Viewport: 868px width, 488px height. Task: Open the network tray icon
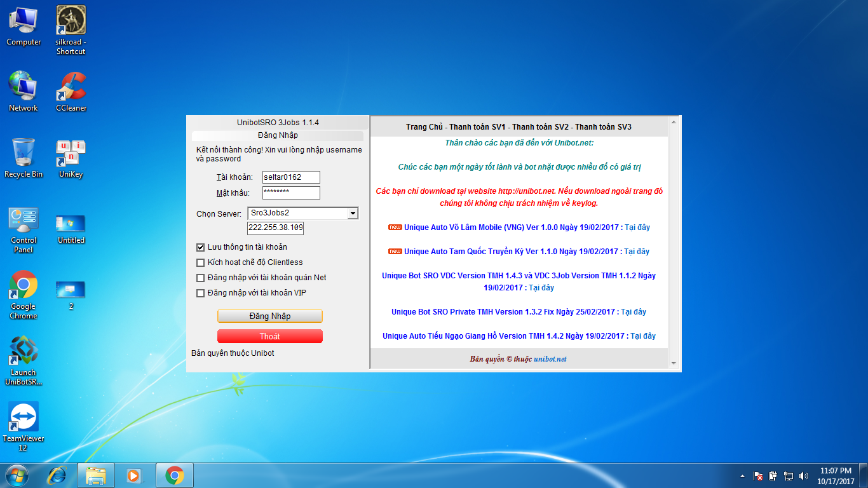[789, 475]
